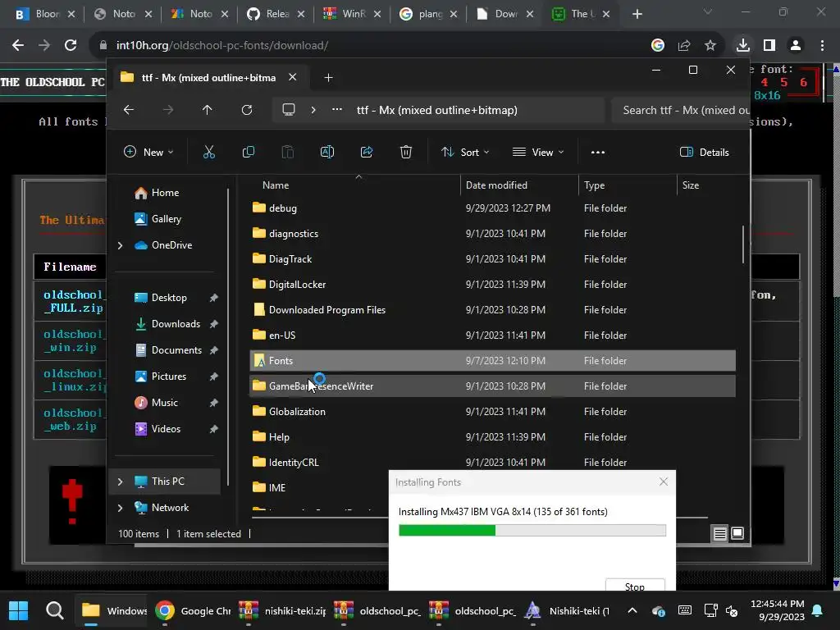Expand This PC tree node
This screenshot has height=630, width=840.
coord(120,482)
